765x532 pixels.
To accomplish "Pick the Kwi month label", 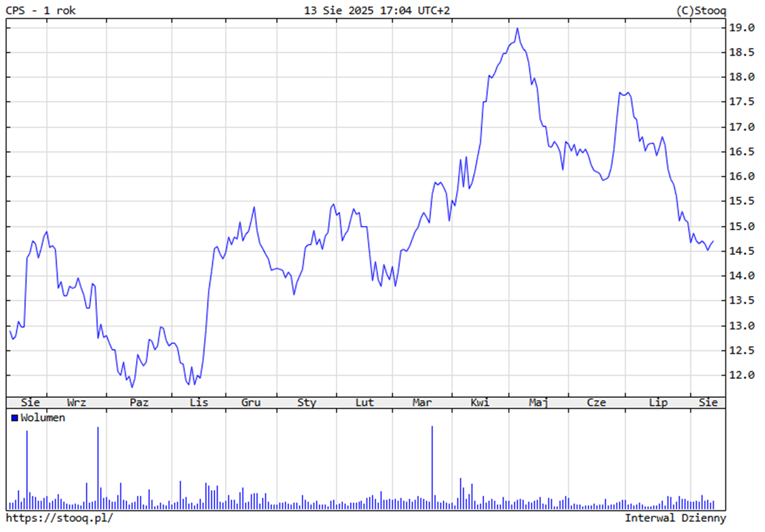I will (x=480, y=402).
